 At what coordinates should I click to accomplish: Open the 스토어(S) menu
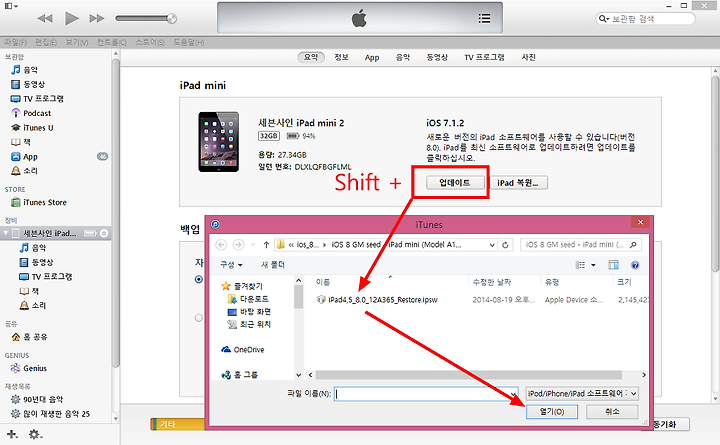150,42
